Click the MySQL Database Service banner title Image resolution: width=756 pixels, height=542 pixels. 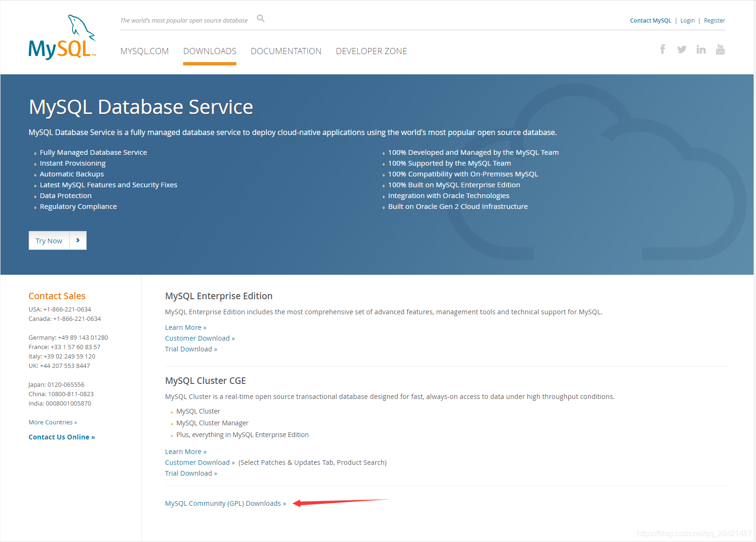coord(141,107)
